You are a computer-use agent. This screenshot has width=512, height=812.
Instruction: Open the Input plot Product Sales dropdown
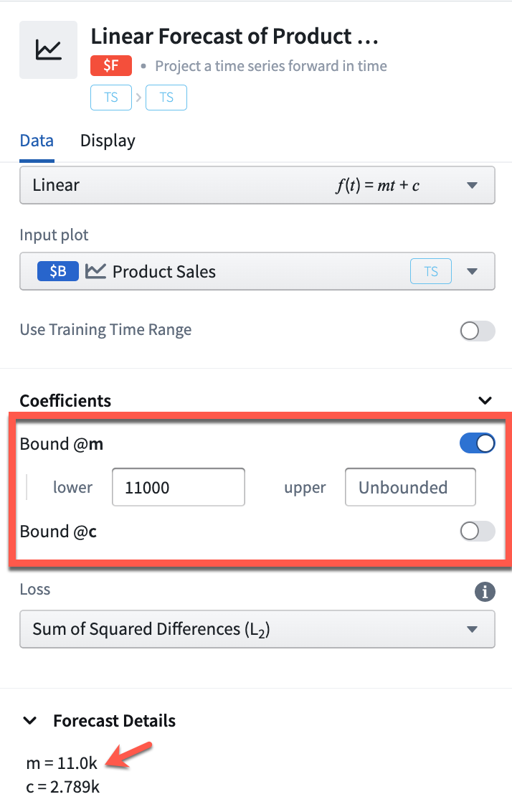pos(257,271)
